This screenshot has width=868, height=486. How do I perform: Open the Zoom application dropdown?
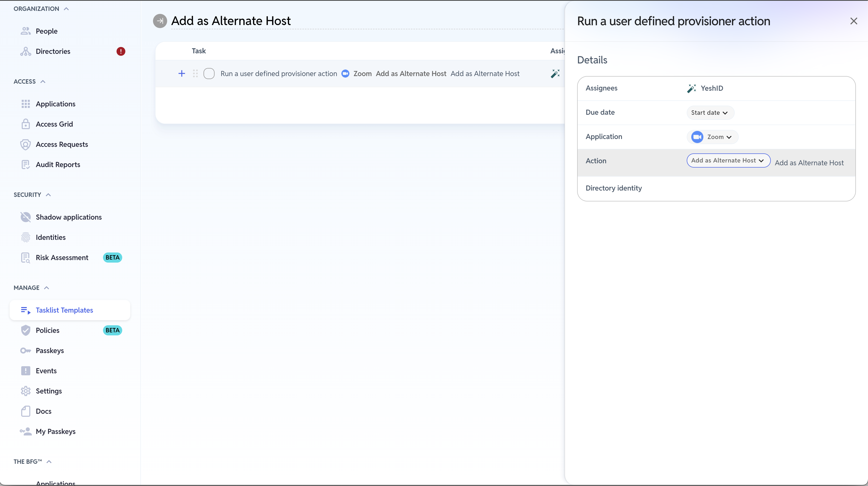click(712, 137)
